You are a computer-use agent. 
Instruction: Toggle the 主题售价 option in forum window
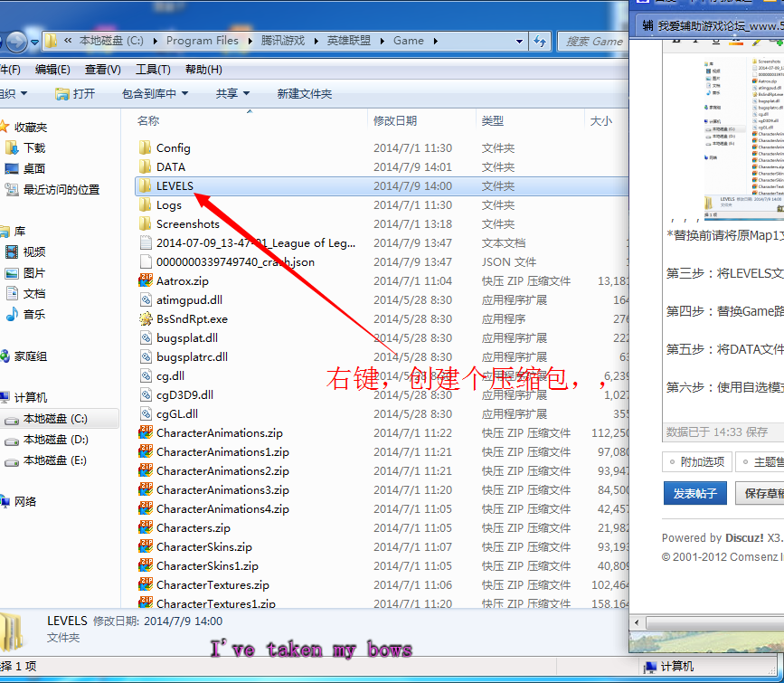tap(760, 462)
